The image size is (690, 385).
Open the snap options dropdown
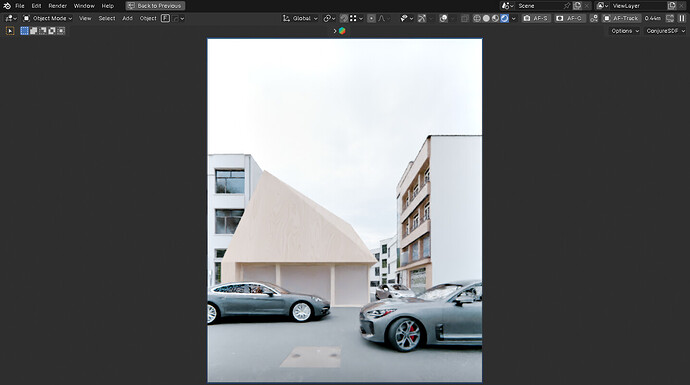pos(356,18)
